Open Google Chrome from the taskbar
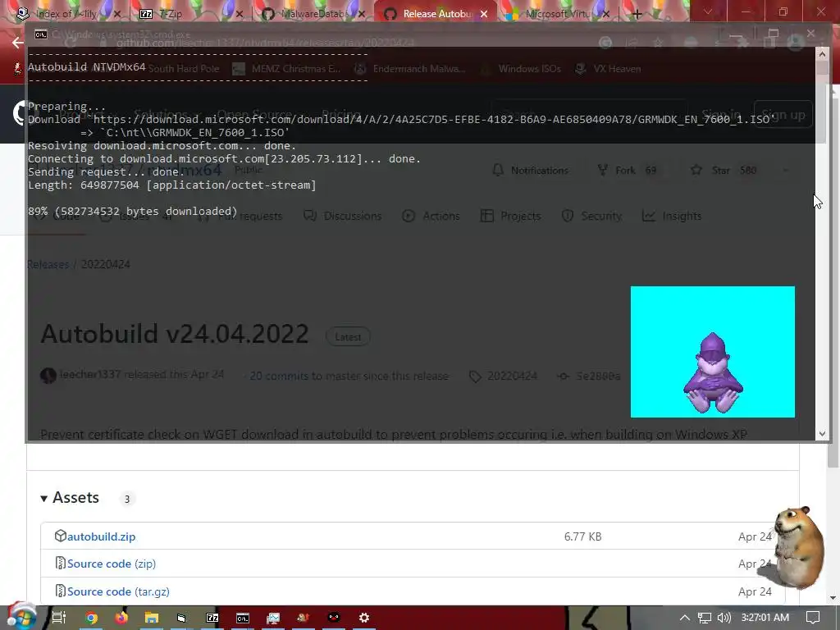 coord(92,618)
